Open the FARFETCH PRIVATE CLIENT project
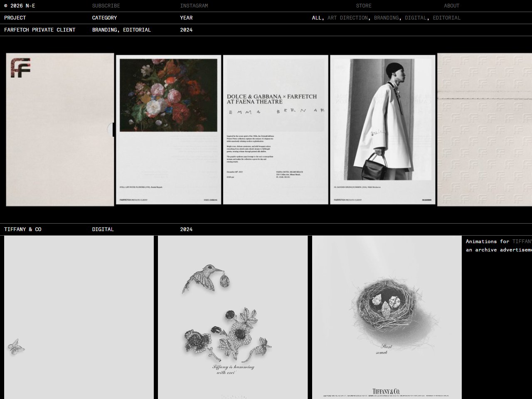Image resolution: width=532 pixels, height=399 pixels. tap(40, 30)
